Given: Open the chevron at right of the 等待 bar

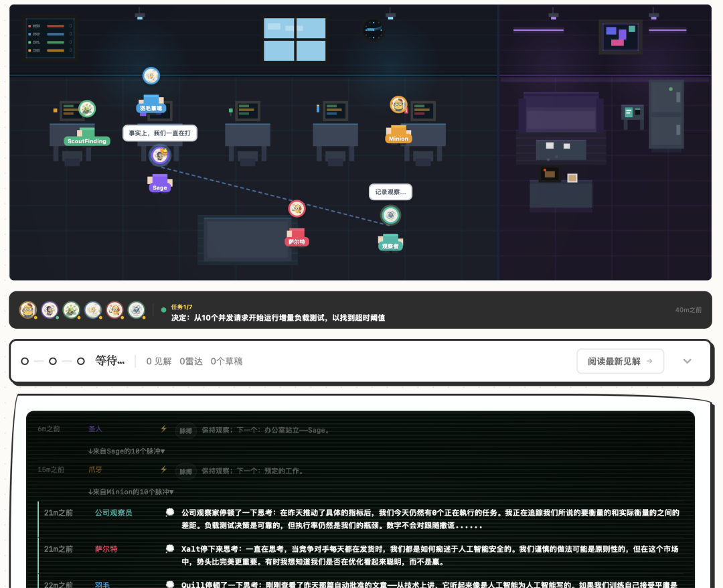Looking at the screenshot, I should (x=688, y=361).
